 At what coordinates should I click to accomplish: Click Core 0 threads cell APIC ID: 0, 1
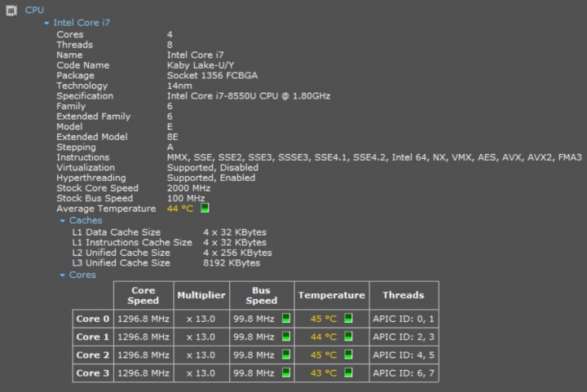pos(404,319)
